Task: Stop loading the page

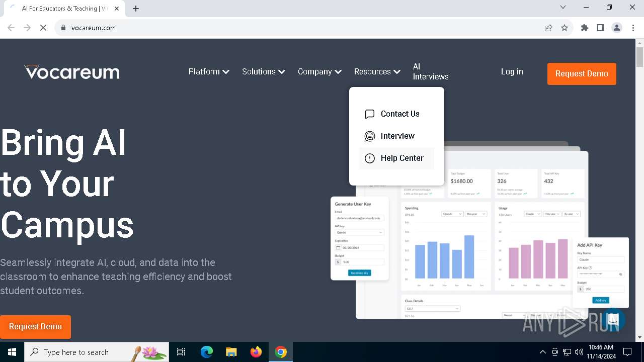Action: click(43, 28)
